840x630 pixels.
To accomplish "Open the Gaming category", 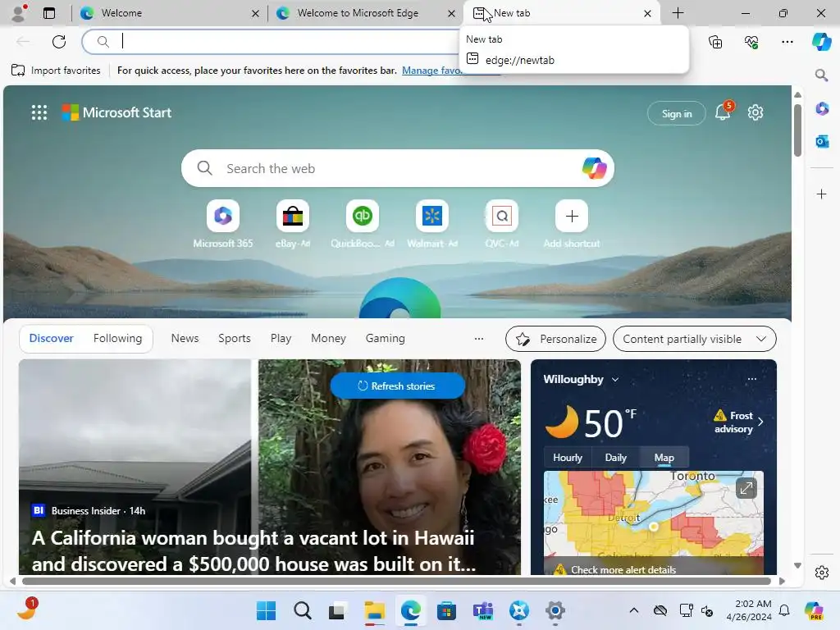I will pyautogui.click(x=386, y=339).
